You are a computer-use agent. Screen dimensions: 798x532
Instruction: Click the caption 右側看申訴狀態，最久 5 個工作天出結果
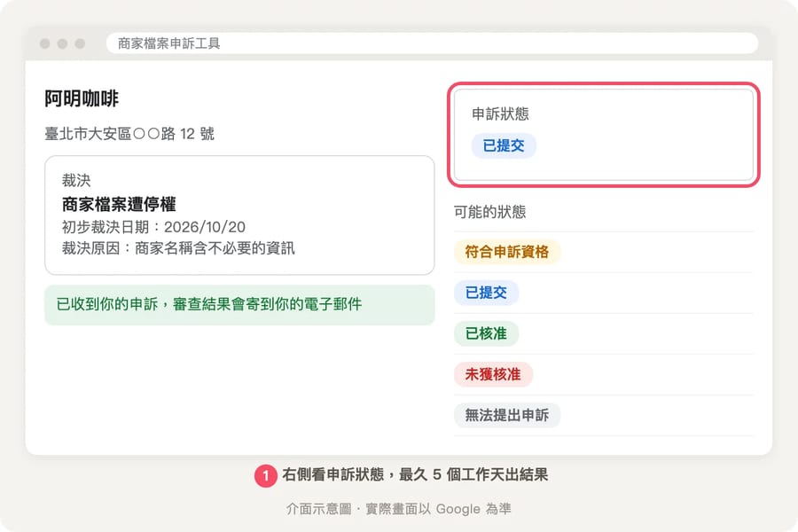(x=415, y=474)
